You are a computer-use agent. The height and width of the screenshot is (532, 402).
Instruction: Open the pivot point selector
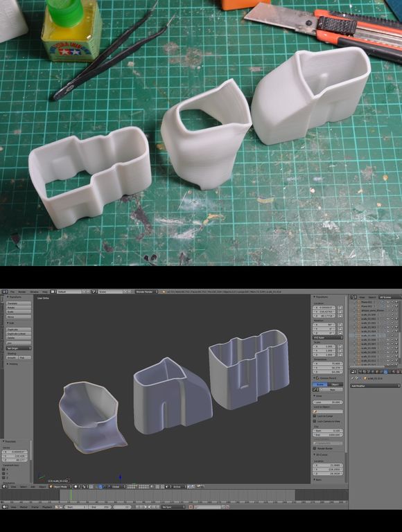click(85, 486)
